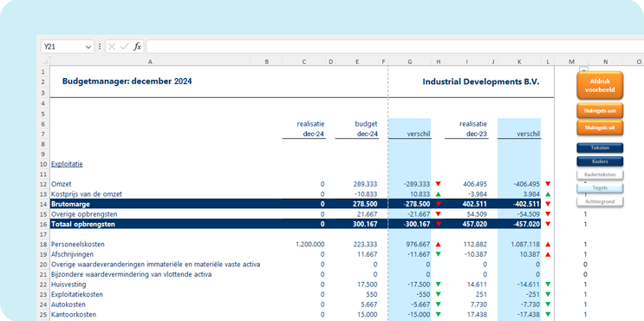Image resolution: width=644 pixels, height=321 pixels.
Task: Click the Exploitatie underlined heading
Action: (x=67, y=164)
